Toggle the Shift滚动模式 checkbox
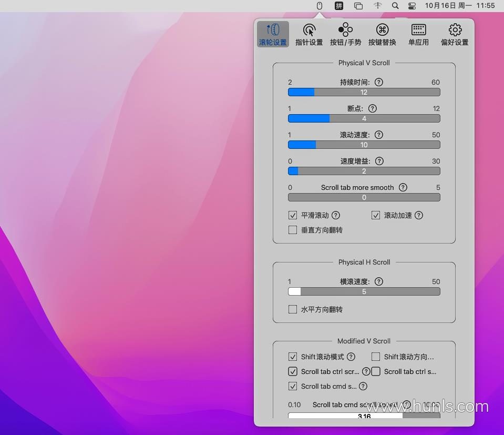The width and height of the screenshot is (504, 435). tap(293, 357)
